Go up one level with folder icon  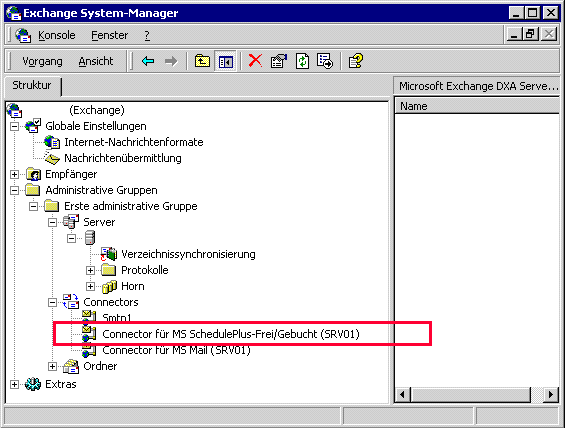[x=202, y=61]
